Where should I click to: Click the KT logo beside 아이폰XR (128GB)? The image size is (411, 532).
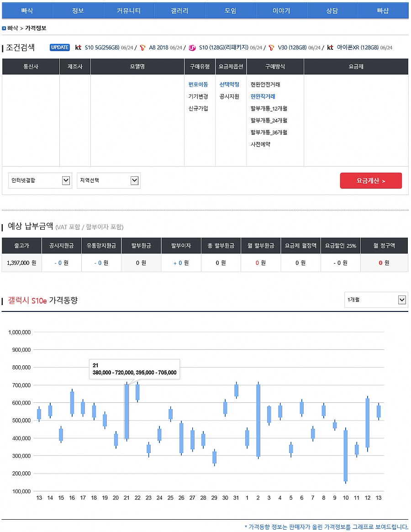[330, 47]
